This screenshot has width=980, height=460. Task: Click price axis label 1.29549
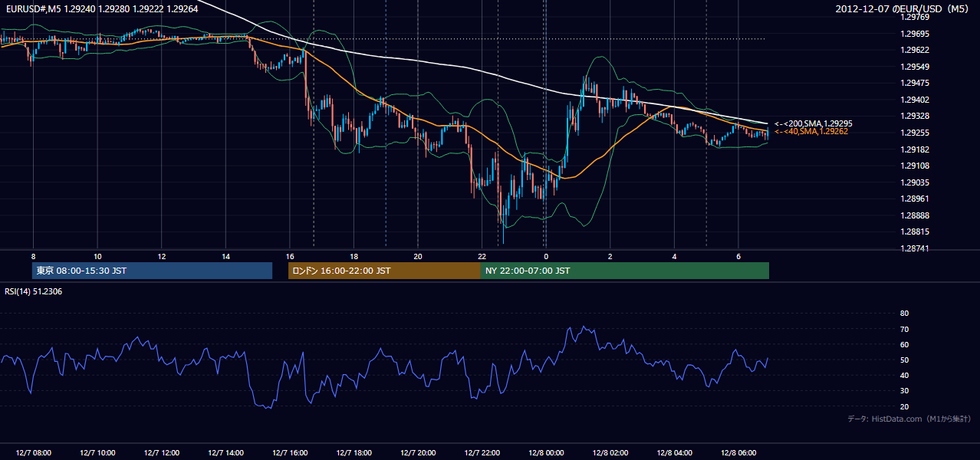click(x=915, y=67)
